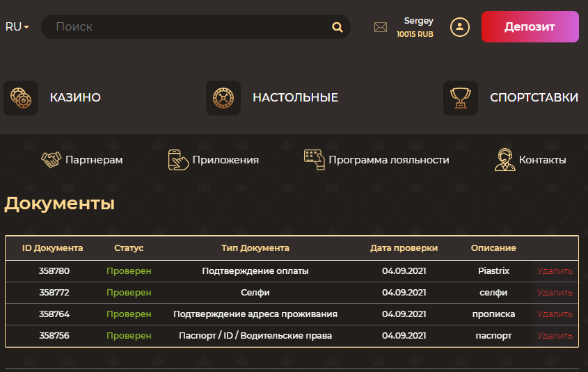Open the Программа лояльности link
Viewport: 588px width, 372px height.
click(x=389, y=160)
